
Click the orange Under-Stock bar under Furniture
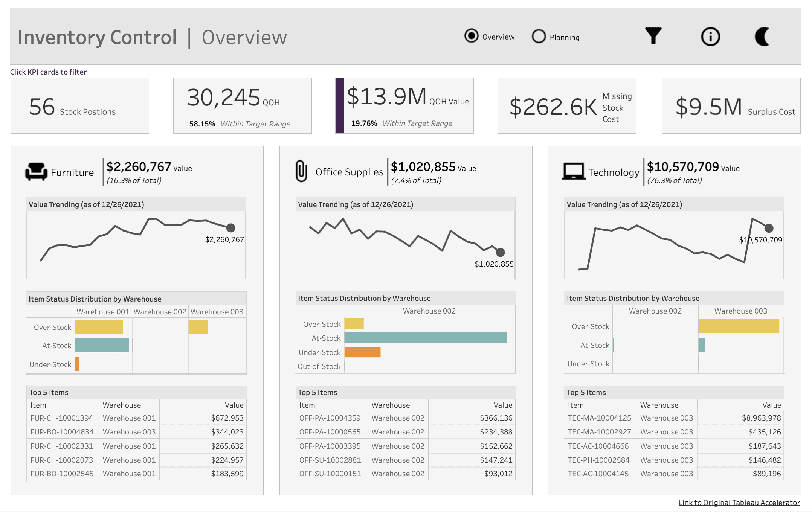click(77, 364)
